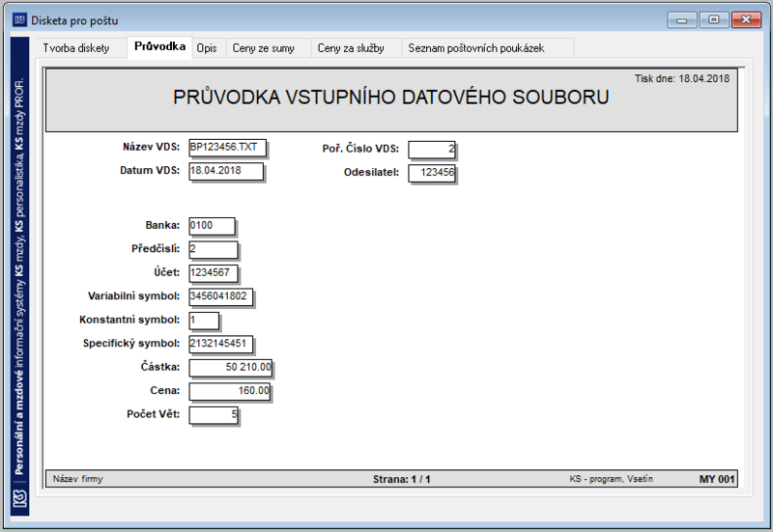Click the Strana: 1 / 1 footer text
The height and width of the screenshot is (532, 773).
401,479
